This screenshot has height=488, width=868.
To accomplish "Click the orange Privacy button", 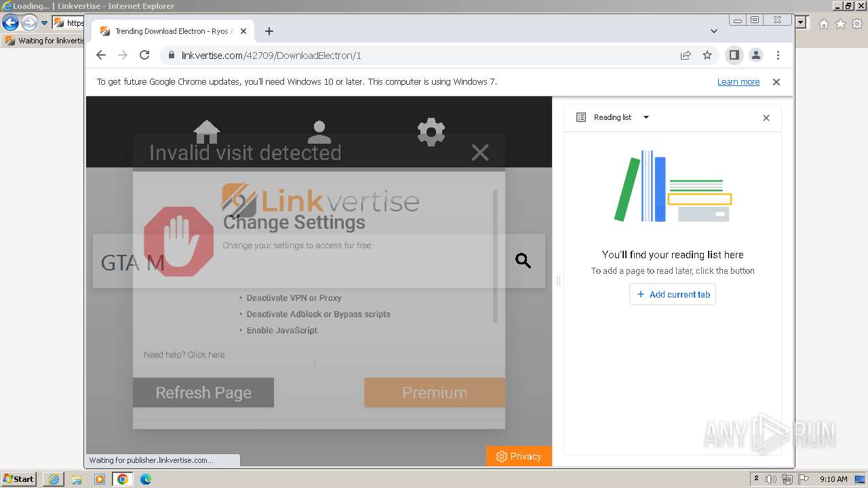I will click(519, 456).
